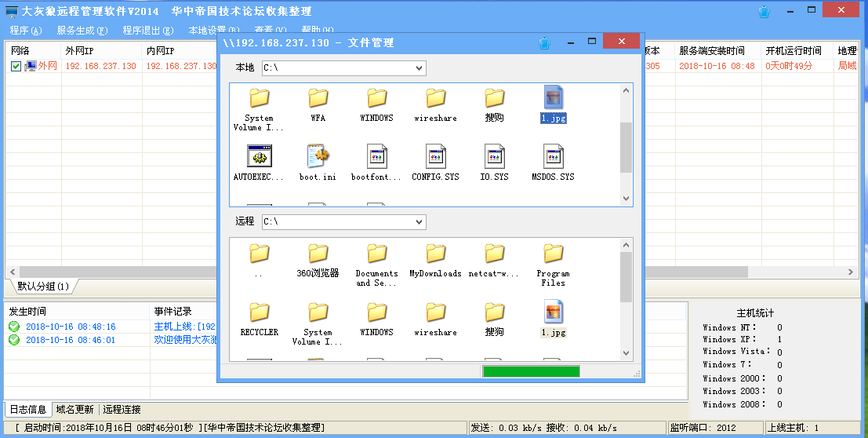Select local 1.jpg image file
The height and width of the screenshot is (438, 868).
(x=553, y=104)
